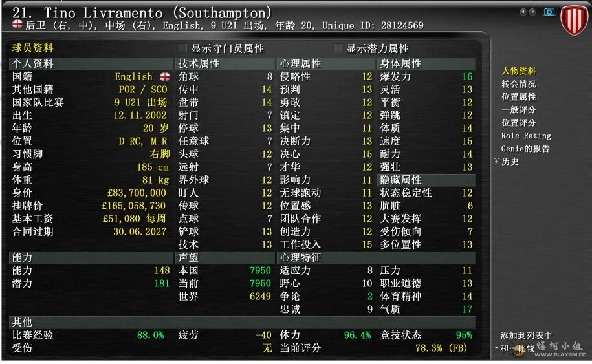Click the player title Tino Livramento (Southampton)

(x=142, y=13)
